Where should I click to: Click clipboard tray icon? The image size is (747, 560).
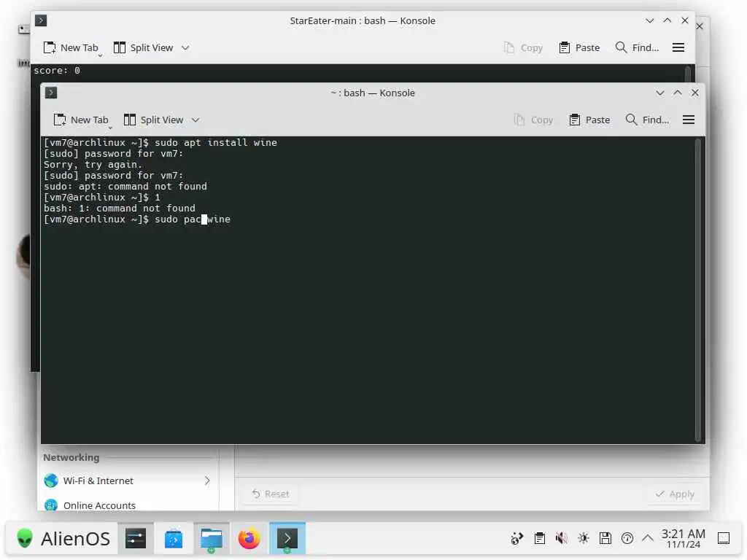(539, 539)
